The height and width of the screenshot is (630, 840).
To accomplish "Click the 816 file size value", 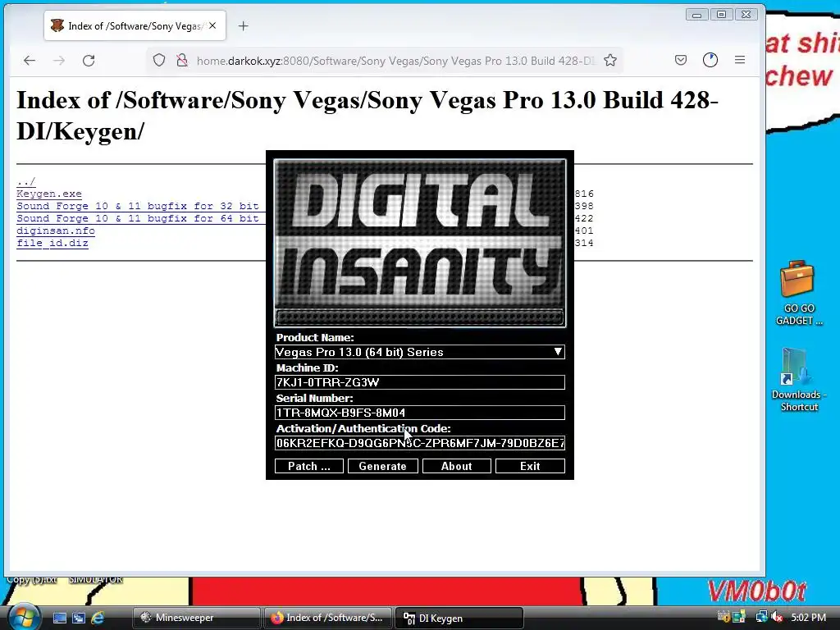I will [584, 194].
